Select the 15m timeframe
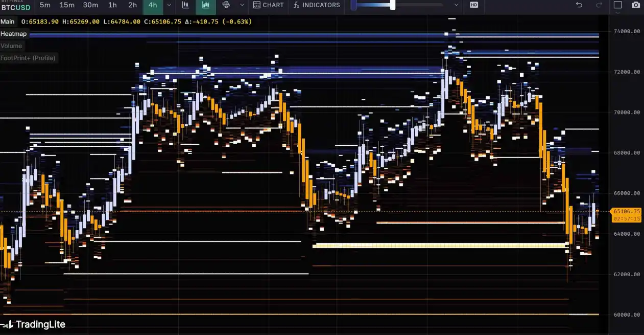The height and width of the screenshot is (335, 644). (x=67, y=5)
